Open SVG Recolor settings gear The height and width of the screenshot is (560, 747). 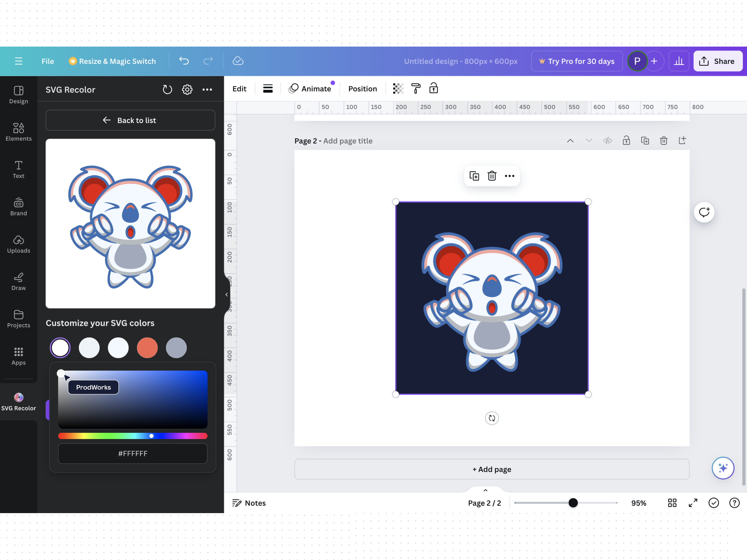click(187, 90)
